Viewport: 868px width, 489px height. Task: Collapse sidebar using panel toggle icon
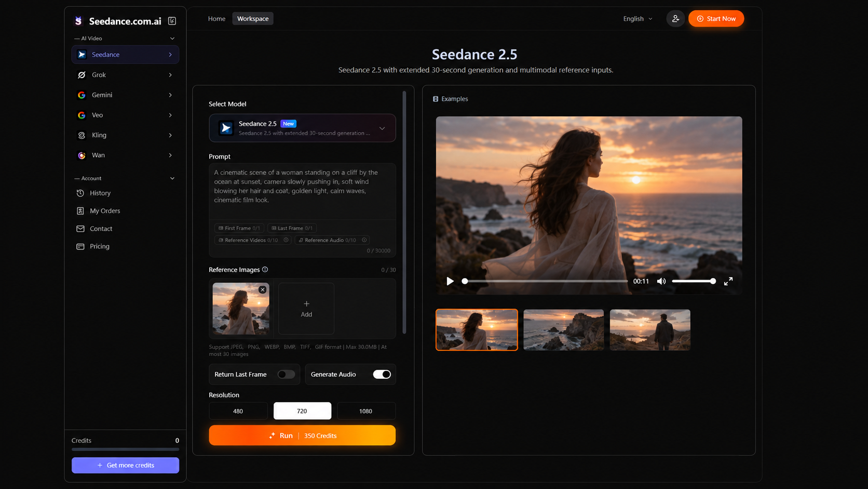[x=172, y=21]
